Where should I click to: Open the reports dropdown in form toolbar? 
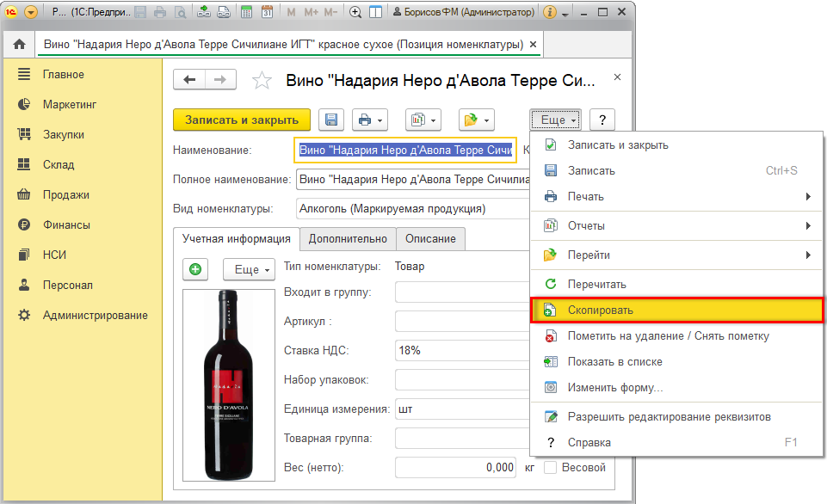coord(423,120)
